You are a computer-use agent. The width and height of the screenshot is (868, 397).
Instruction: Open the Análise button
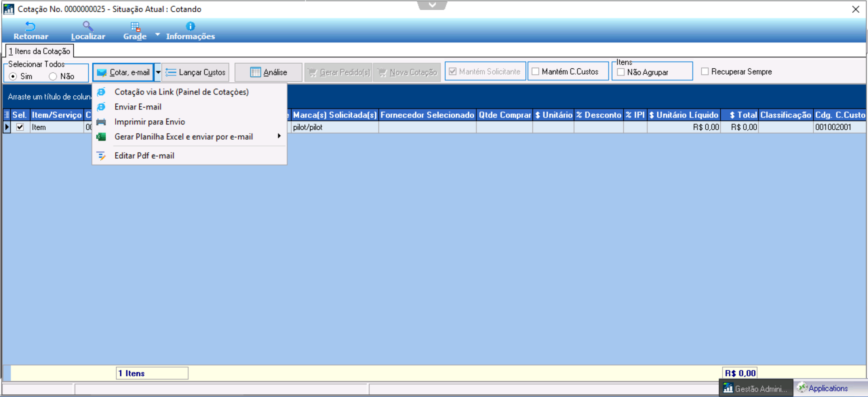(x=269, y=72)
